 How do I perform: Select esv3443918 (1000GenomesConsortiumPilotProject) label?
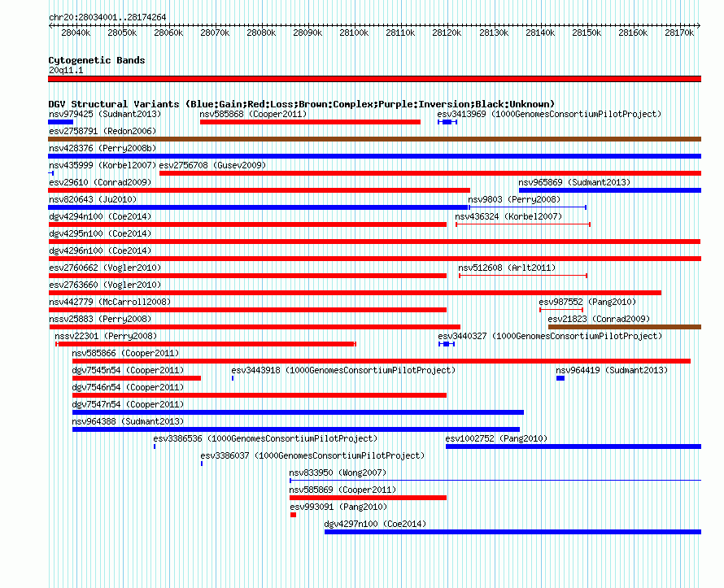pyautogui.click(x=343, y=370)
